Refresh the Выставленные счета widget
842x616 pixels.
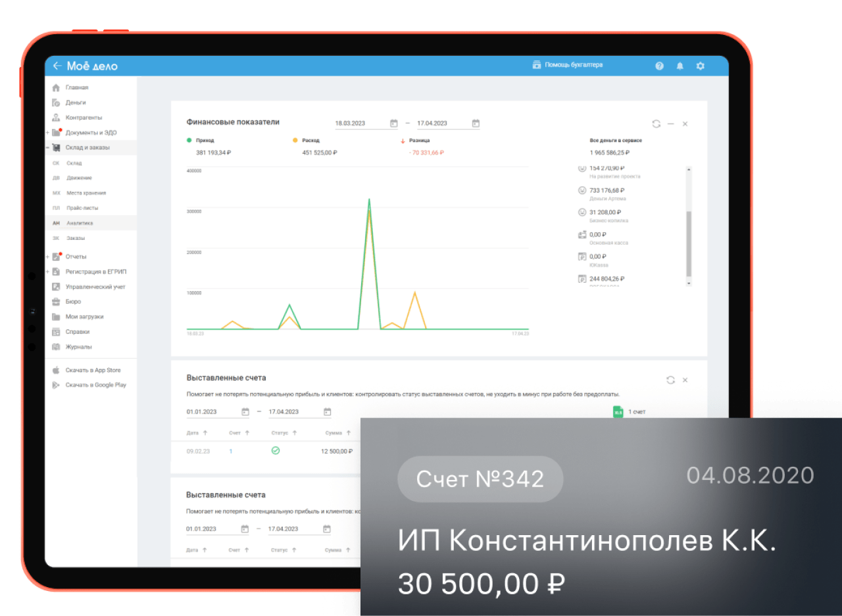tap(670, 380)
